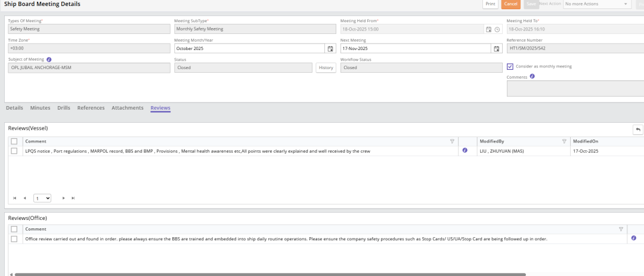
Task: Click the horizontal scrollbar at the bottom
Action: (x=268, y=274)
